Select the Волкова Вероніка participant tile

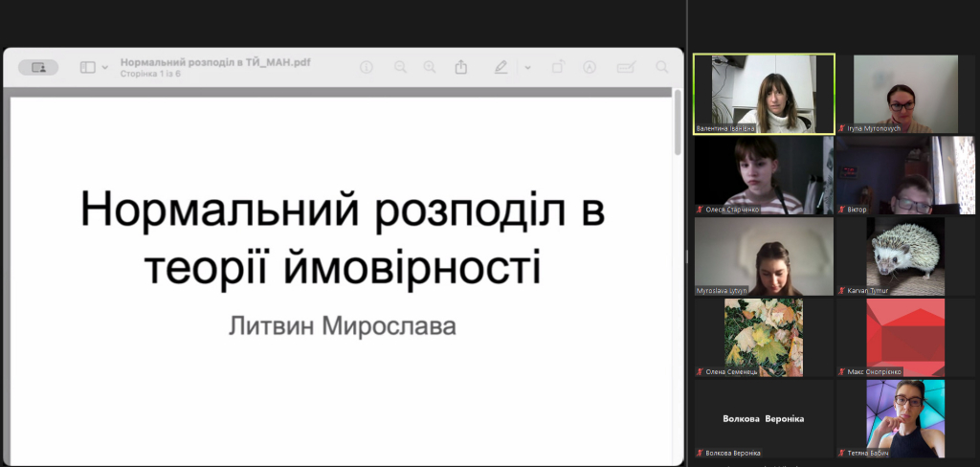(x=763, y=419)
